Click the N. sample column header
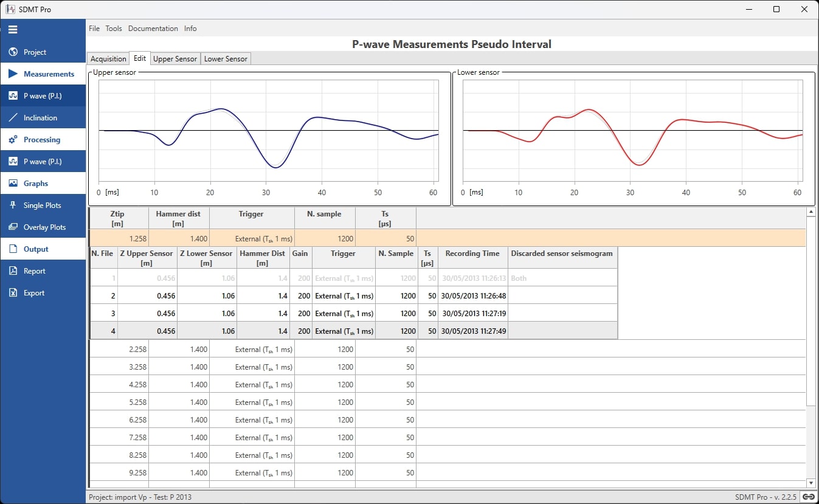Image resolution: width=819 pixels, height=504 pixels. (325, 218)
